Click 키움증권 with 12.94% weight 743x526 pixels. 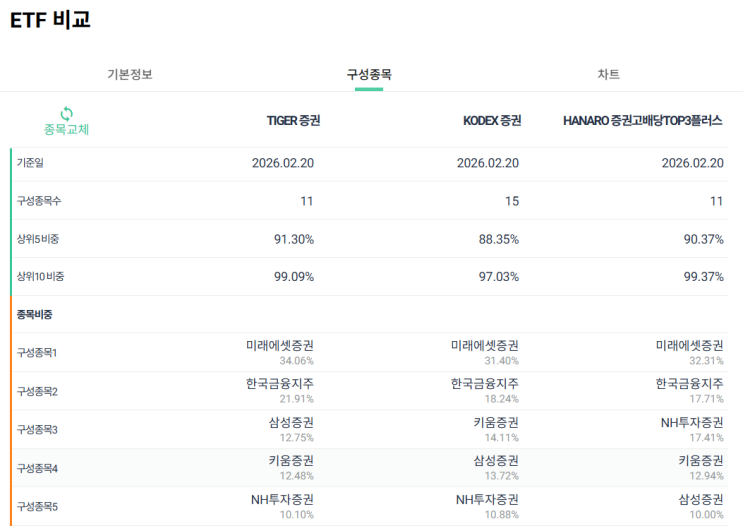click(701, 461)
